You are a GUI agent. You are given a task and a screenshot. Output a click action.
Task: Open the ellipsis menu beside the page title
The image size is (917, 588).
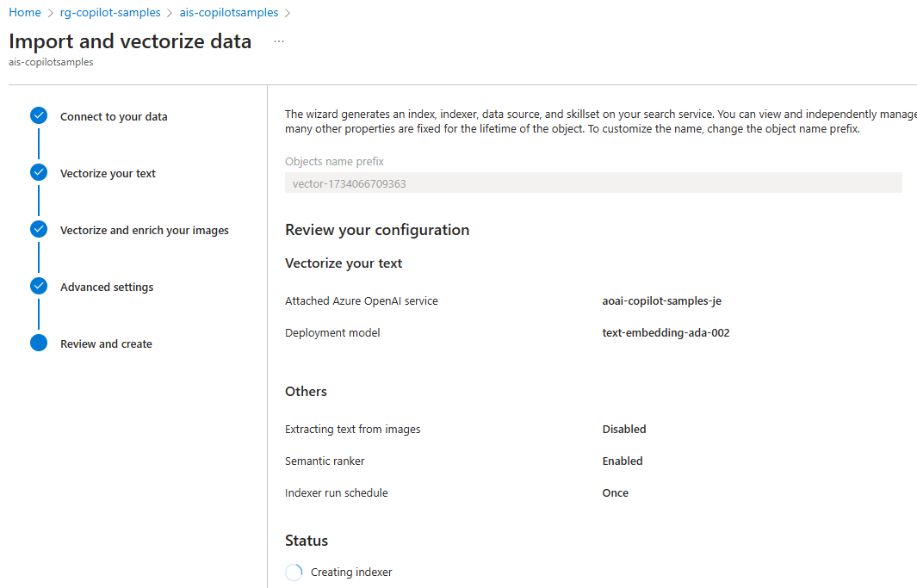click(x=278, y=41)
